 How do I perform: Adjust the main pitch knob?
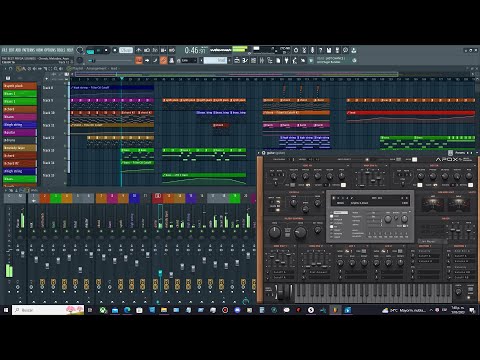80,60
